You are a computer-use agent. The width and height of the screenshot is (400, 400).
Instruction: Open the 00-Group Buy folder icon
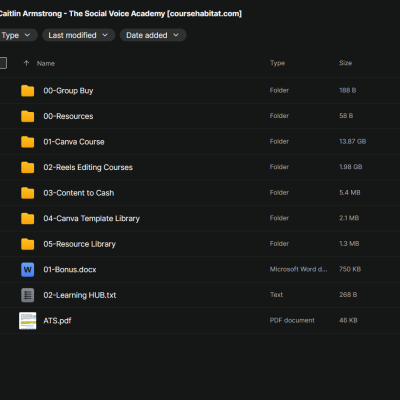point(27,91)
